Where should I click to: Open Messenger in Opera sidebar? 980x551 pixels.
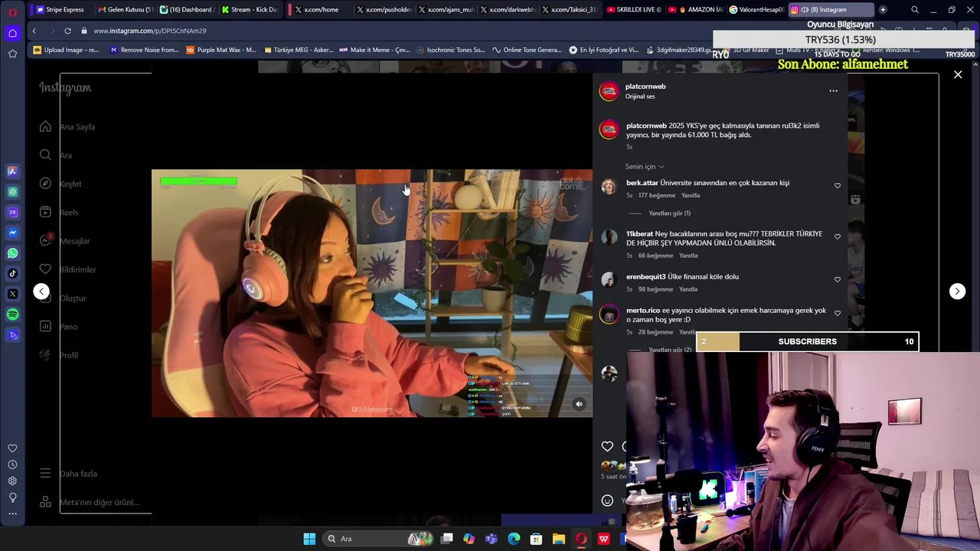[12, 233]
